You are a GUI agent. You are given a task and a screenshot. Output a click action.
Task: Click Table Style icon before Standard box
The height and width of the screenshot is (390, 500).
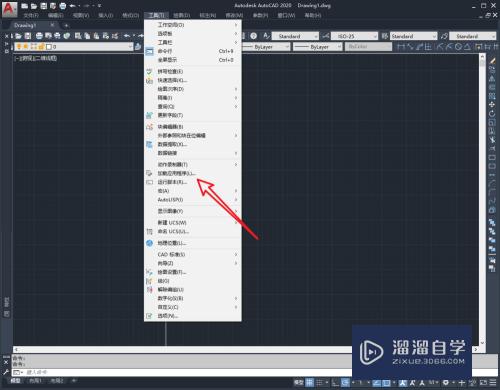click(385, 36)
